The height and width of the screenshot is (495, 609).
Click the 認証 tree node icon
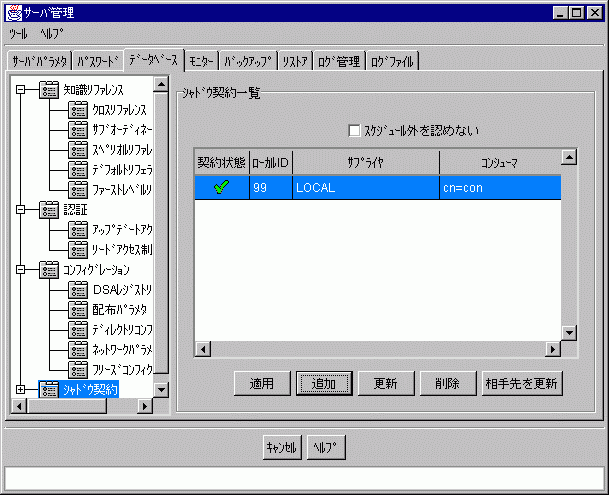coord(49,210)
